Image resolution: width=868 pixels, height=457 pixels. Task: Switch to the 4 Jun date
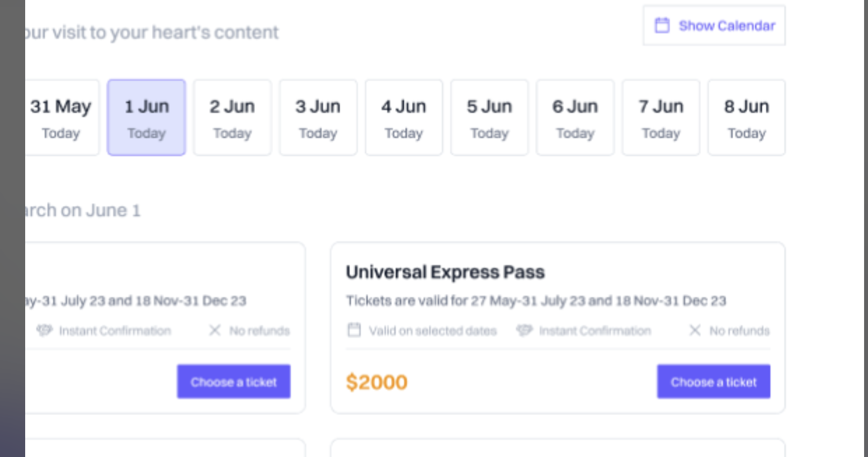pos(404,118)
